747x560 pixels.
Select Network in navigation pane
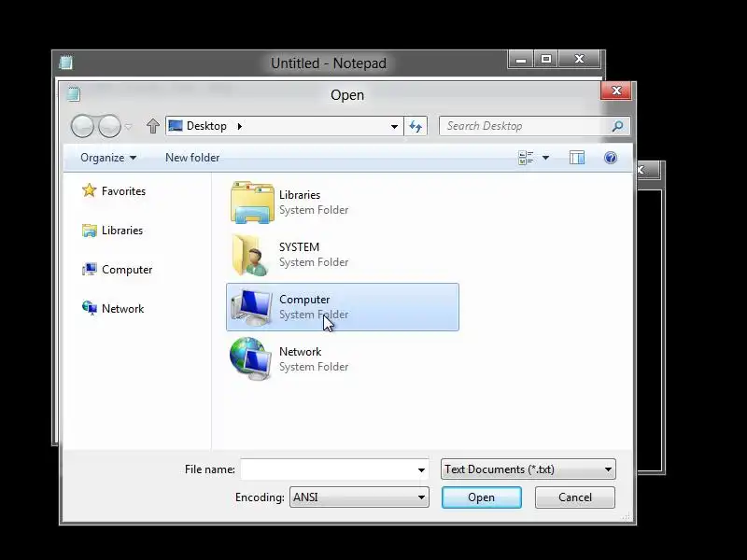pyautogui.click(x=122, y=309)
